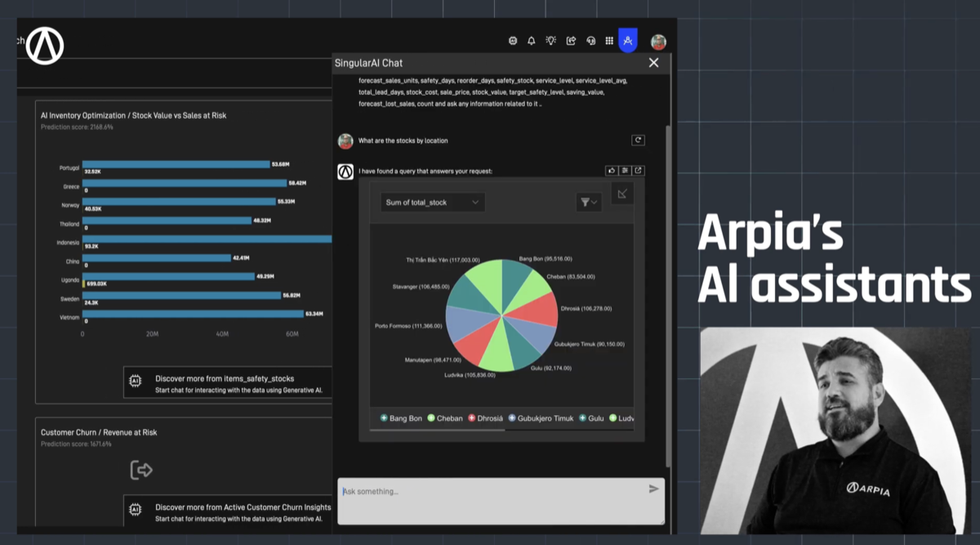Open the headset support icon
This screenshot has width=980, height=545.
(x=590, y=41)
